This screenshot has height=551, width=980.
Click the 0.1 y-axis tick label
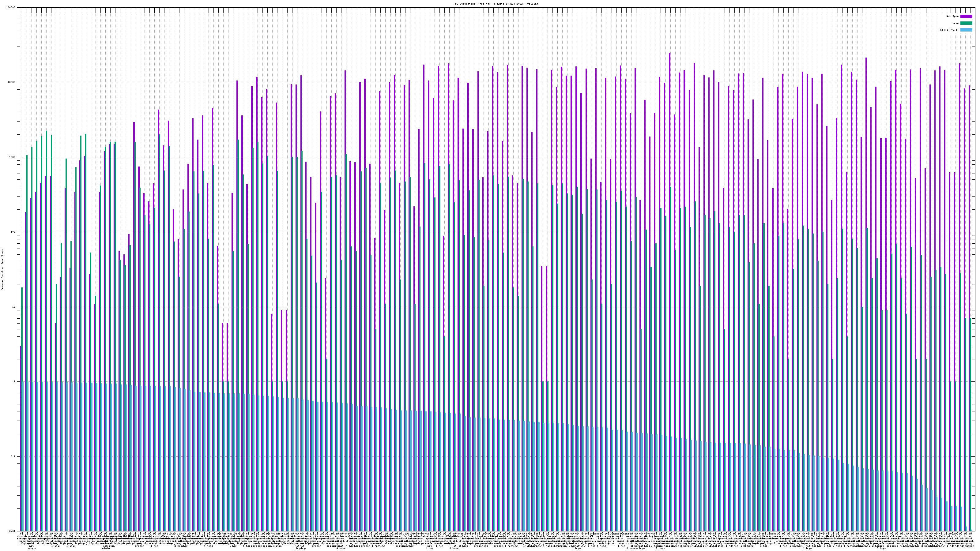13,457
